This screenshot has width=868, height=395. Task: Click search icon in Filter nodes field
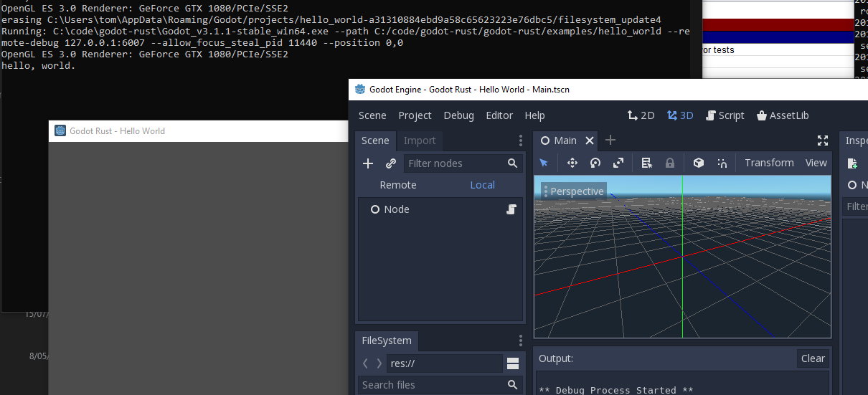(512, 163)
